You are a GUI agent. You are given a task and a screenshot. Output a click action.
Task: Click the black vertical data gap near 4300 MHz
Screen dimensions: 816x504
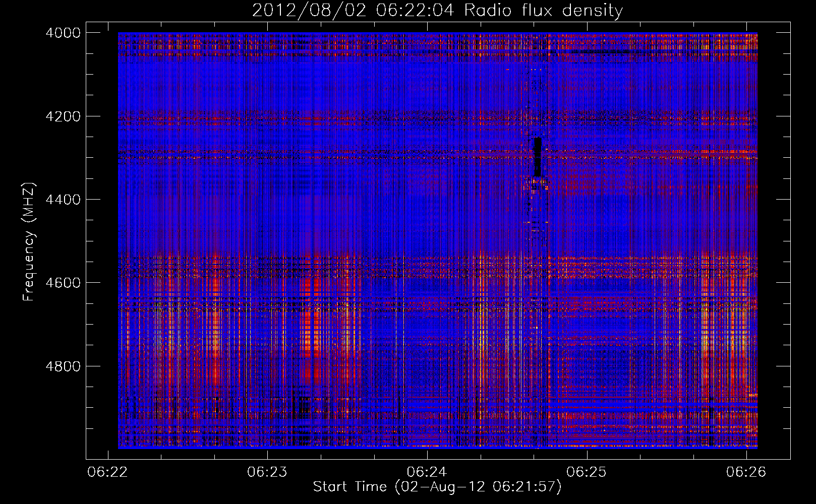(538, 157)
